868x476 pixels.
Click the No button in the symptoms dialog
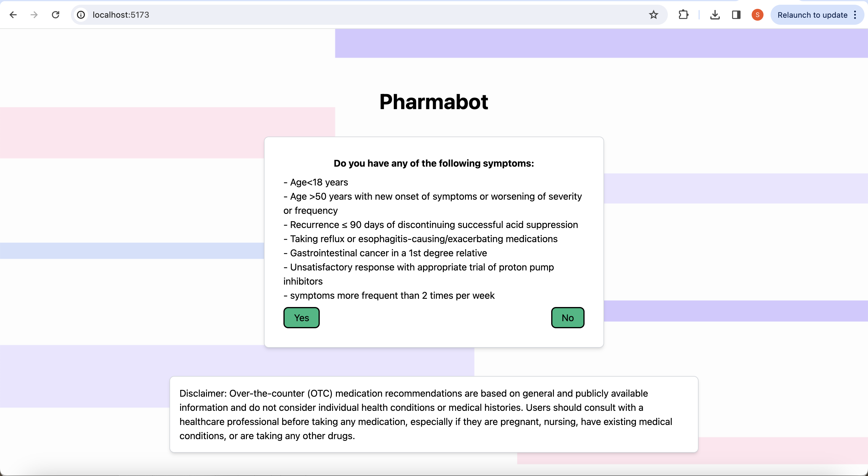click(x=567, y=317)
